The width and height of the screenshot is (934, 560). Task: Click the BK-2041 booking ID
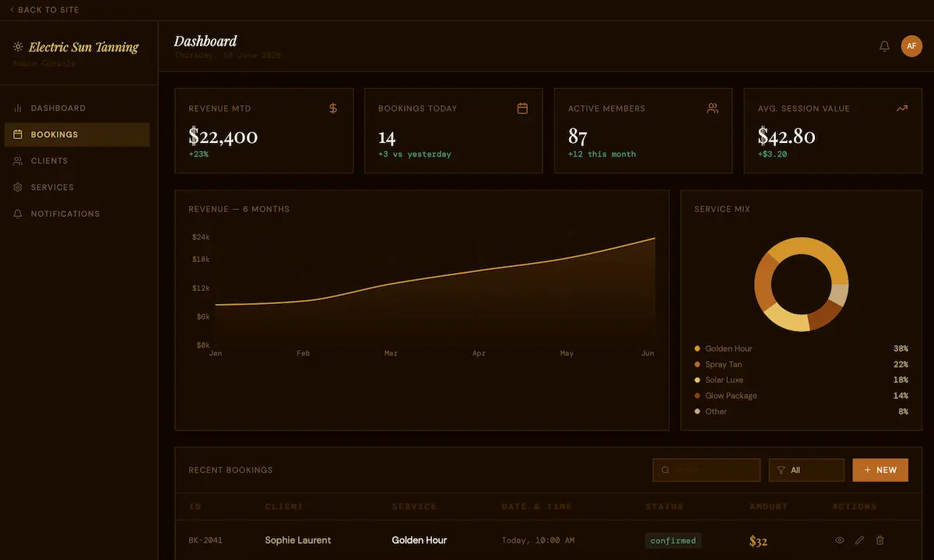[205, 540]
